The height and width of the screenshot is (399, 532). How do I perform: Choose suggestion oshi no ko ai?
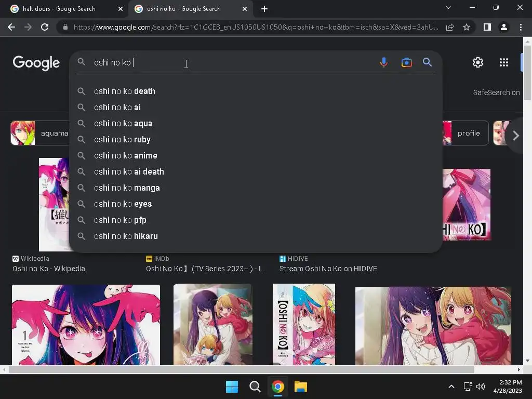256,107
